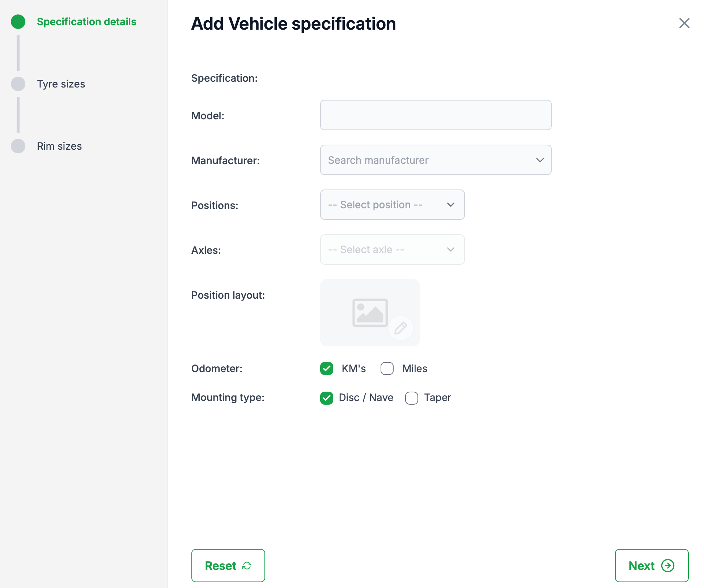Click the pencil edit icon on layout image
704x588 pixels.
pos(400,328)
